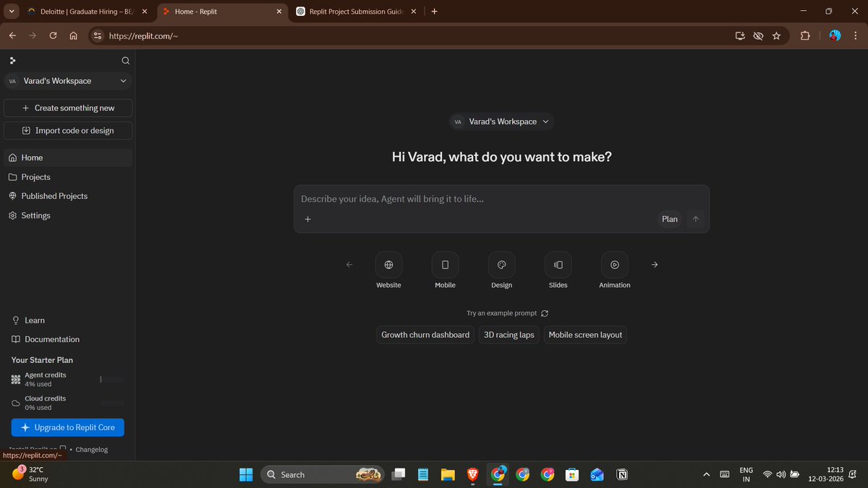This screenshot has width=868, height=488.
Task: Click the Describe your idea prompt field
Action: tap(501, 199)
